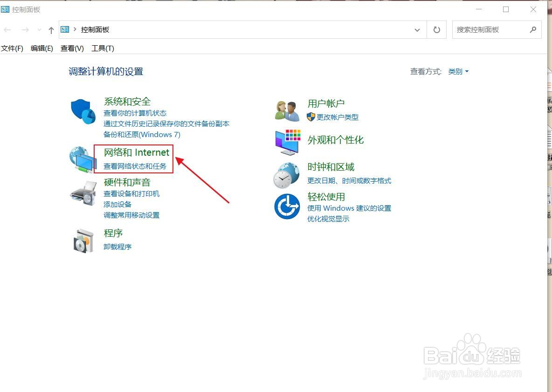The height and width of the screenshot is (392, 552).
Task: Open the 轻松使用 accessibility icon
Action: 287,206
